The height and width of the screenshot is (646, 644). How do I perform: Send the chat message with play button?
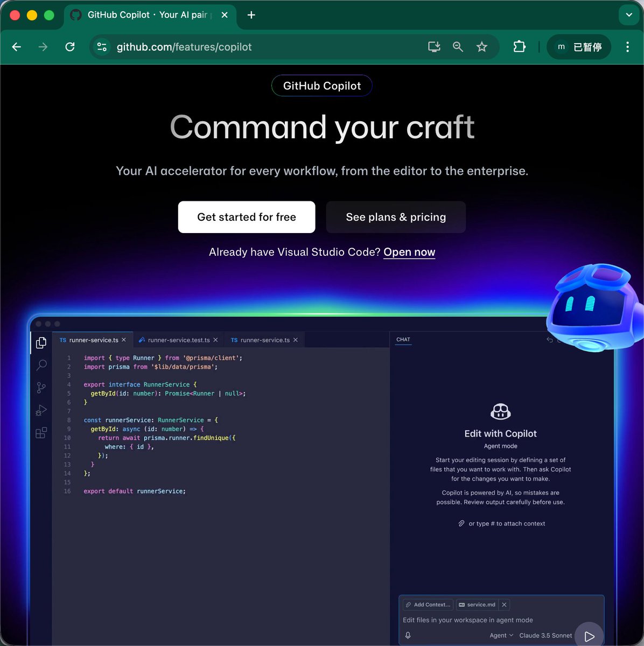point(589,636)
